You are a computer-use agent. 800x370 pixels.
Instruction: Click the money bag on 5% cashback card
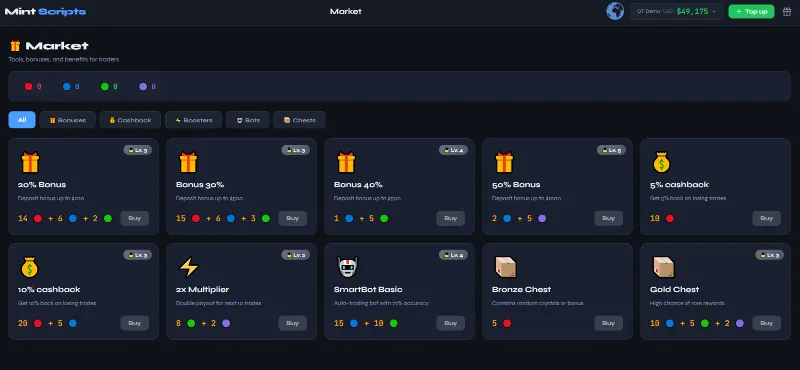[x=662, y=162]
